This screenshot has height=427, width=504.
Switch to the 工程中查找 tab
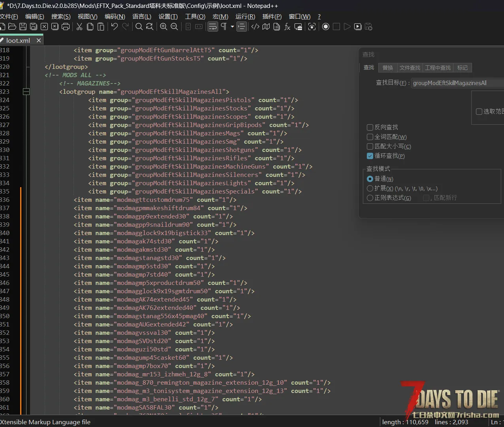click(x=438, y=68)
